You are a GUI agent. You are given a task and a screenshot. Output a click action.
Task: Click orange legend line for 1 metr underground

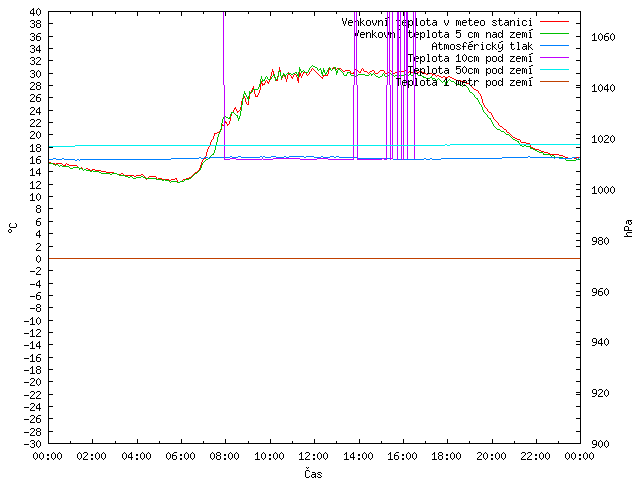click(554, 82)
